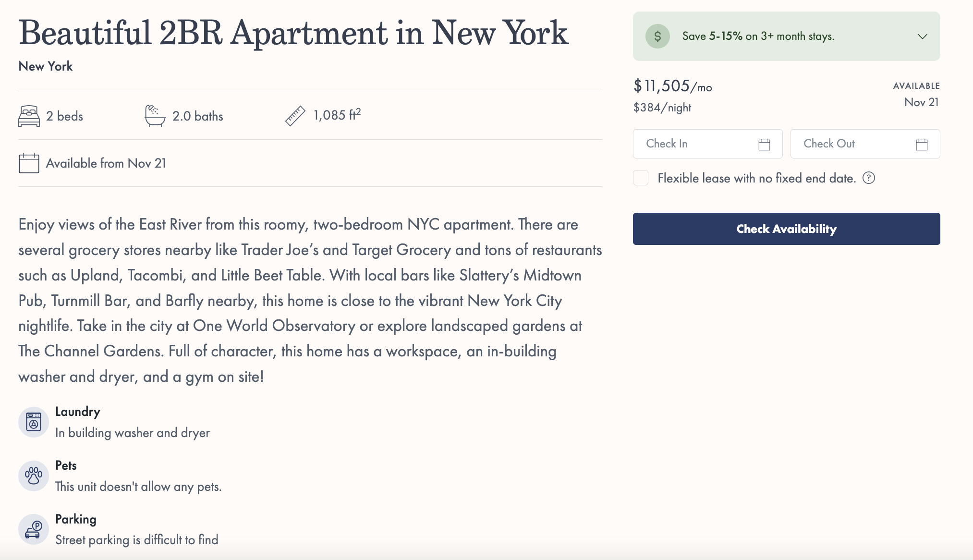Click into the Check In date field

[x=696, y=144]
